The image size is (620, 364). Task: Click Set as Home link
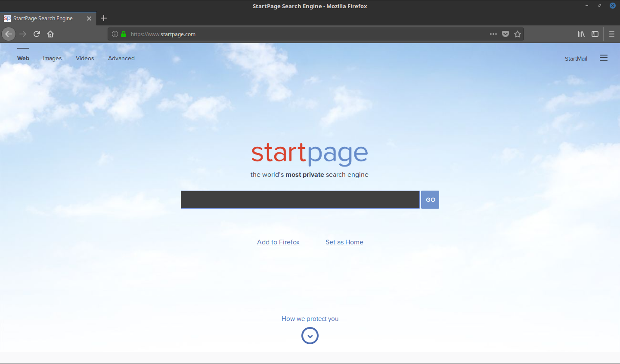[x=344, y=242]
